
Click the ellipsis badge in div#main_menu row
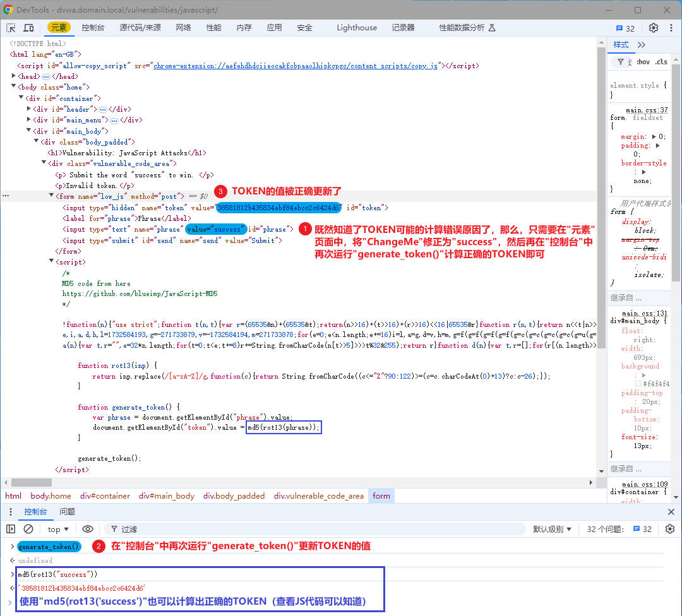coord(114,121)
